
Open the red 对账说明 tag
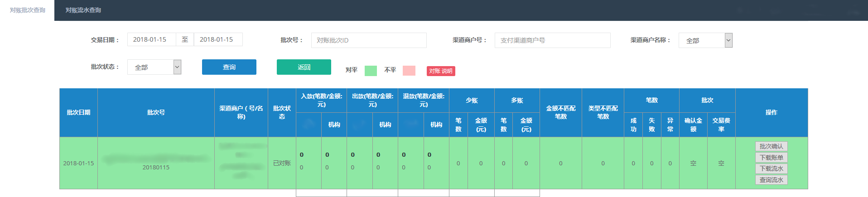(441, 71)
